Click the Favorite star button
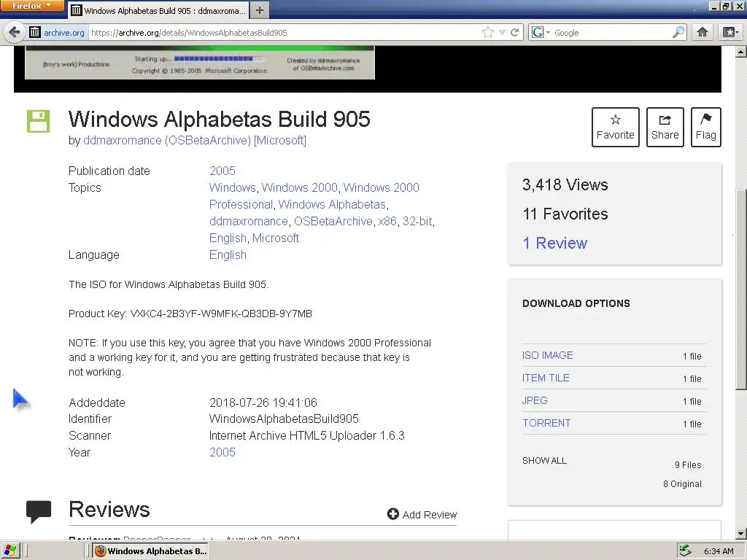Screen dimensions: 747x560 click(616, 127)
